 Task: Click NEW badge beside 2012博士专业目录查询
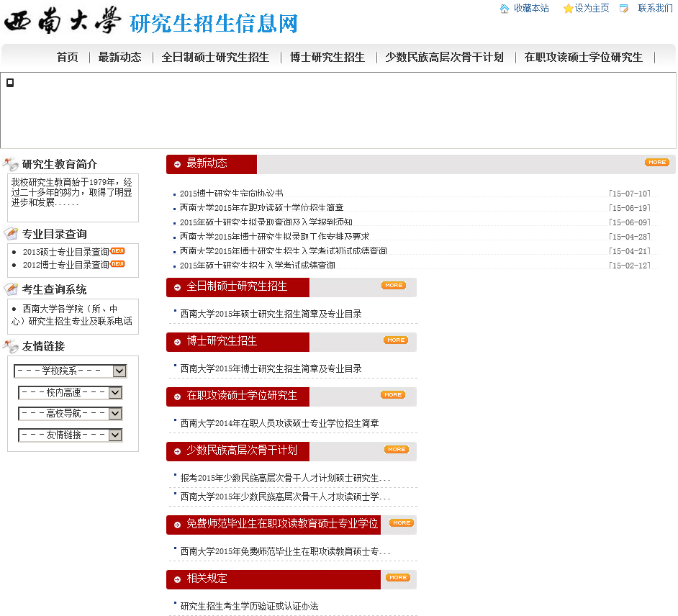pyautogui.click(x=117, y=263)
